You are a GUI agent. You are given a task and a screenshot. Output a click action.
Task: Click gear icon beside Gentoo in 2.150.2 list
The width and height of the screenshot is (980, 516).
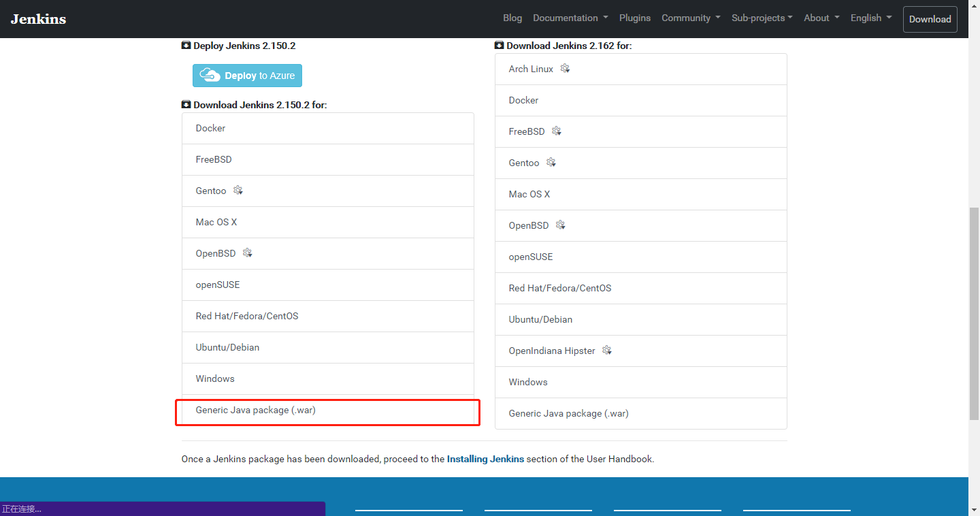pos(238,191)
